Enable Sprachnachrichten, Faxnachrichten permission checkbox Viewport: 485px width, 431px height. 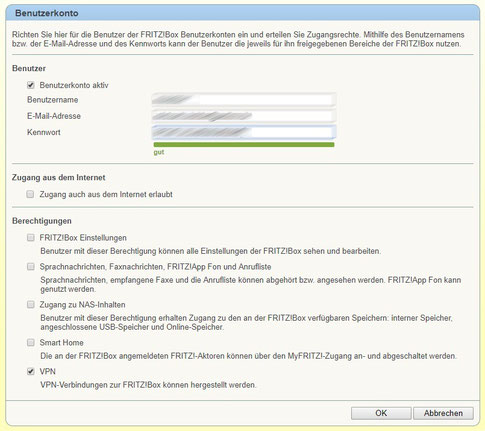[x=31, y=267]
